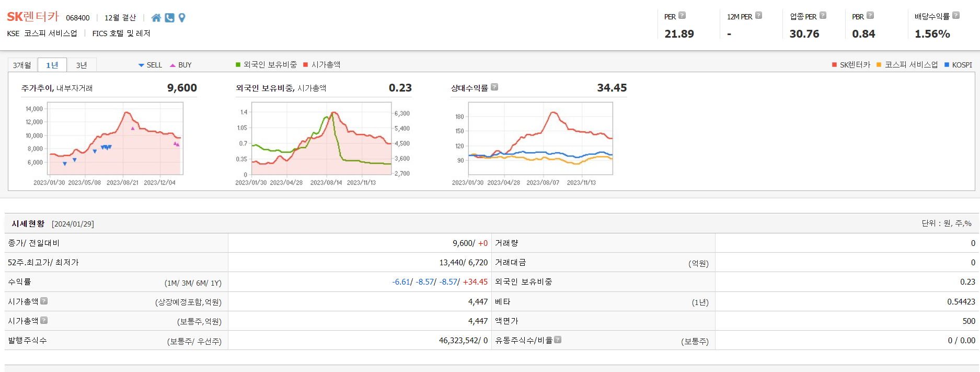
Task: Open help icon for 시가총액 상장예정포함
Action: 44,301
